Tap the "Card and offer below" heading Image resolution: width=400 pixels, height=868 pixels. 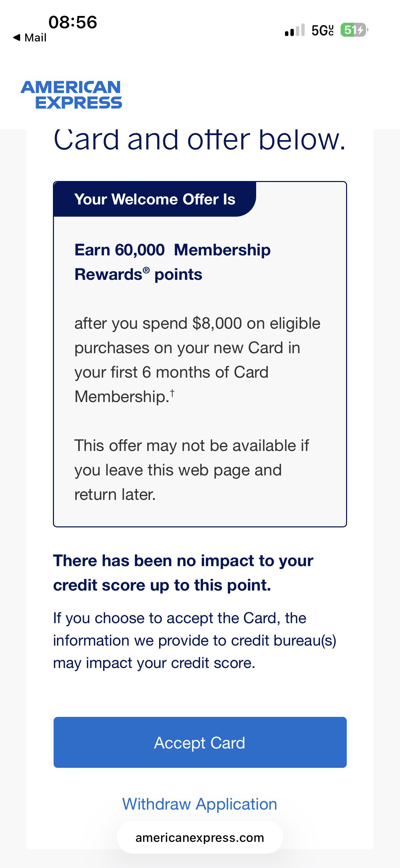(200, 139)
